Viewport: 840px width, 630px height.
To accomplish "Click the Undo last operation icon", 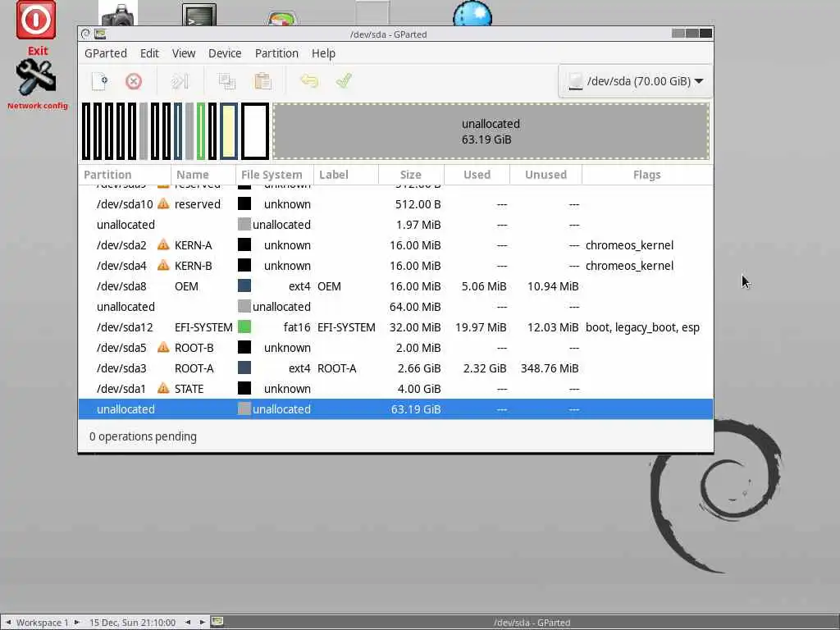I will (309, 81).
